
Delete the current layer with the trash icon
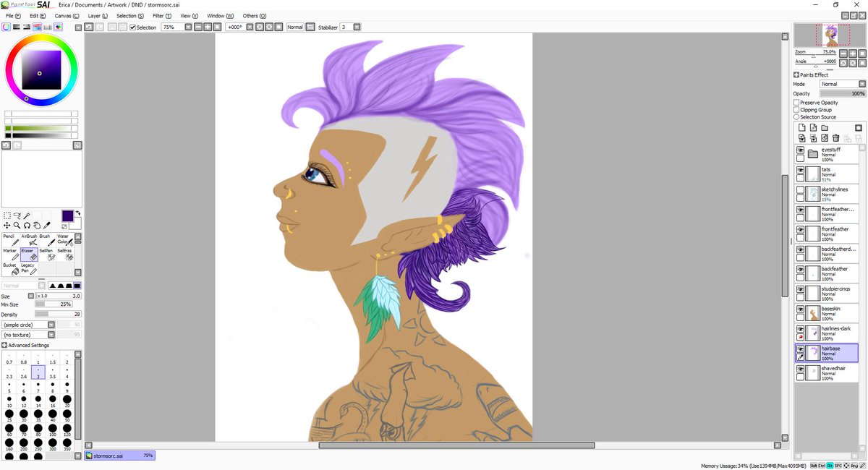tap(836, 138)
